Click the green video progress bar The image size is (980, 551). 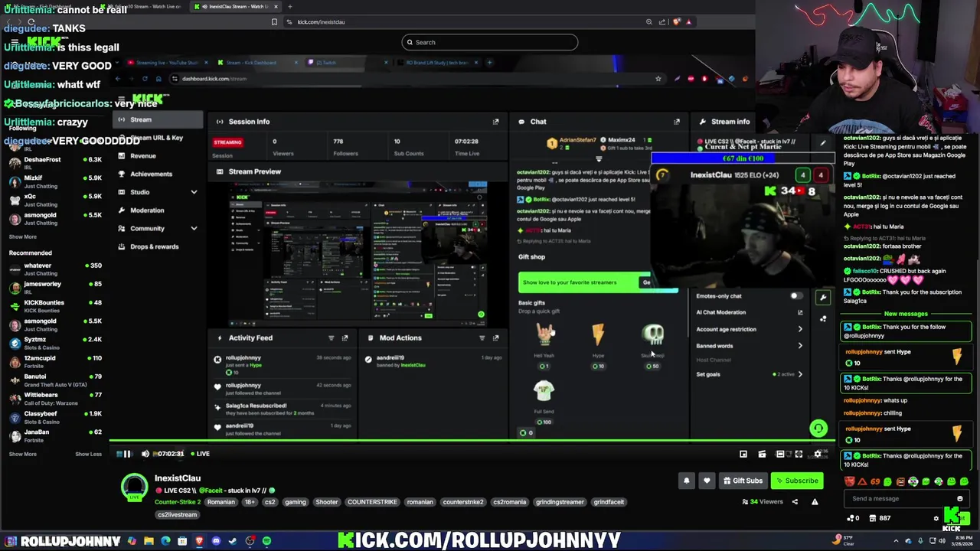tap(472, 442)
